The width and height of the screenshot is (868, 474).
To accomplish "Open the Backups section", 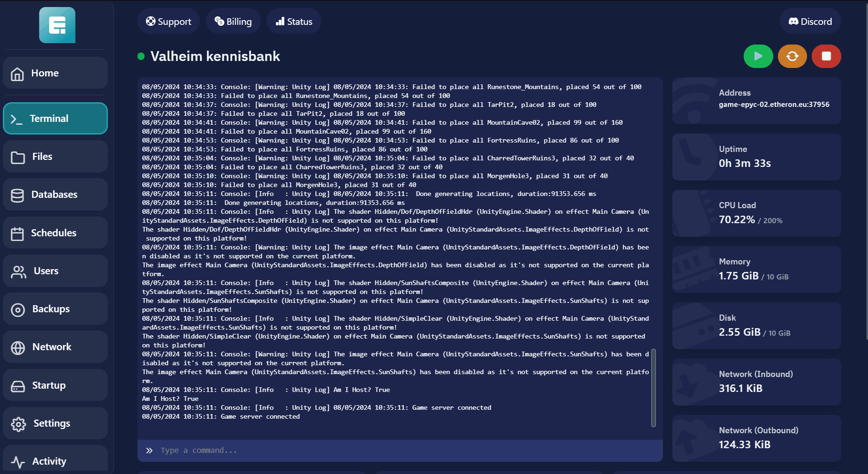I will tap(55, 309).
